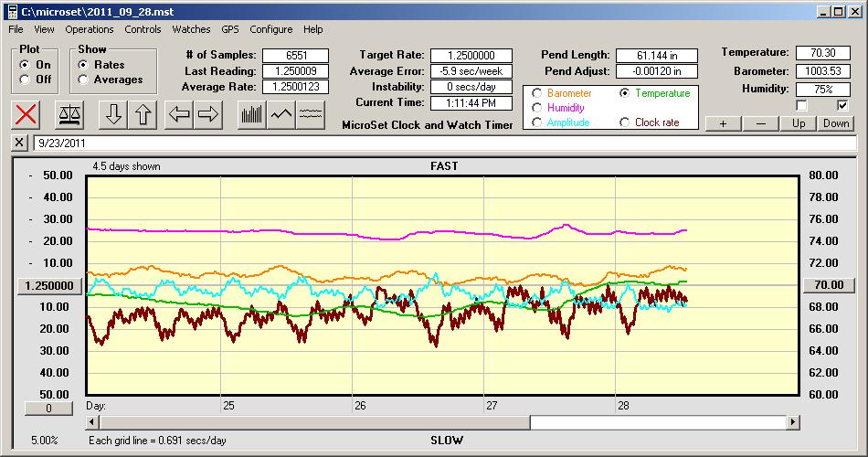
Task: Click the '4.5 days shown' text
Action: pyautogui.click(x=126, y=166)
